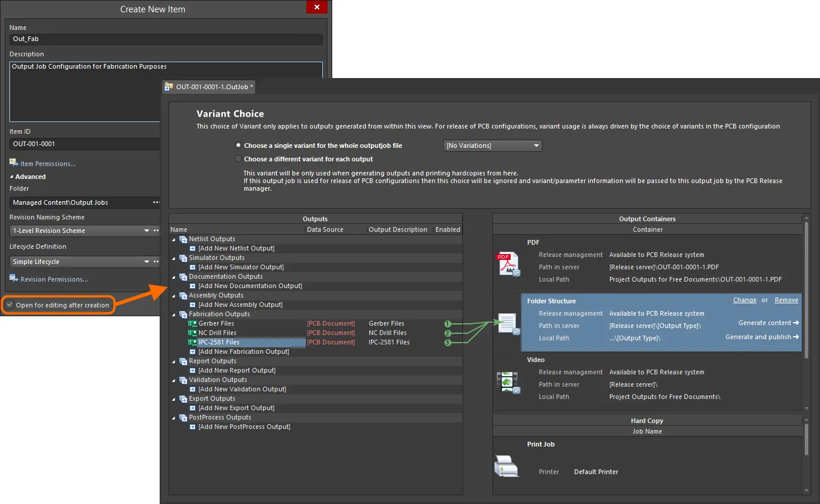Viewport: 820px width, 504px height.
Task: Click the Container column header
Action: [647, 229]
